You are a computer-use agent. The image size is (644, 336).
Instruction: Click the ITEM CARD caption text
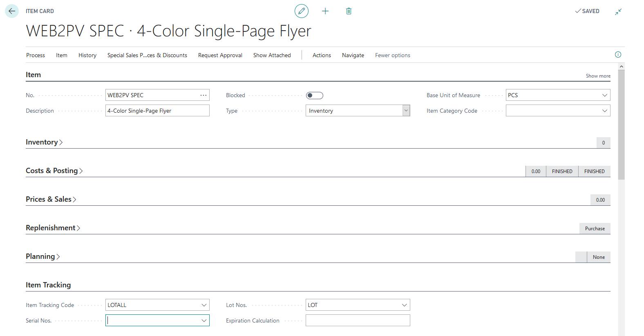click(x=40, y=11)
